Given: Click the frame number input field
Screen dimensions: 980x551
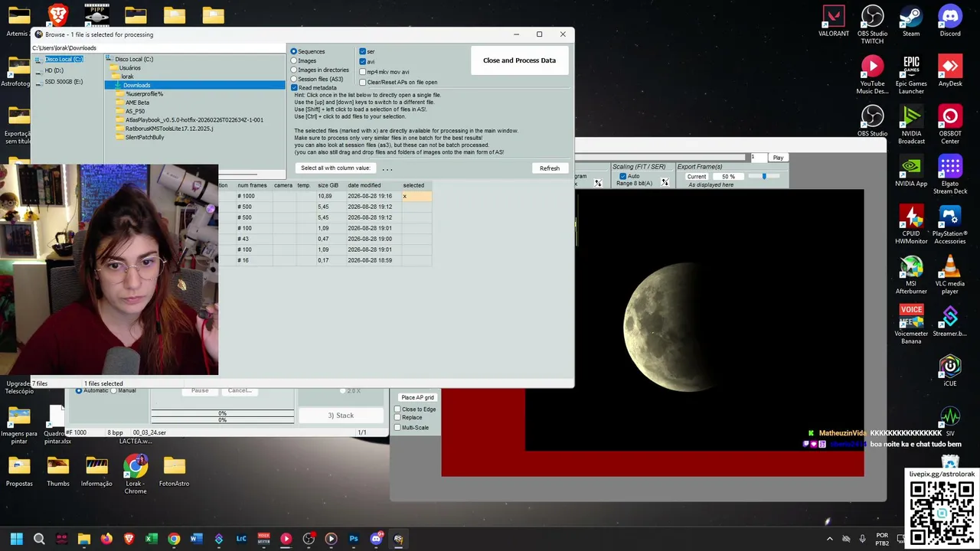Looking at the screenshot, I should point(757,158).
